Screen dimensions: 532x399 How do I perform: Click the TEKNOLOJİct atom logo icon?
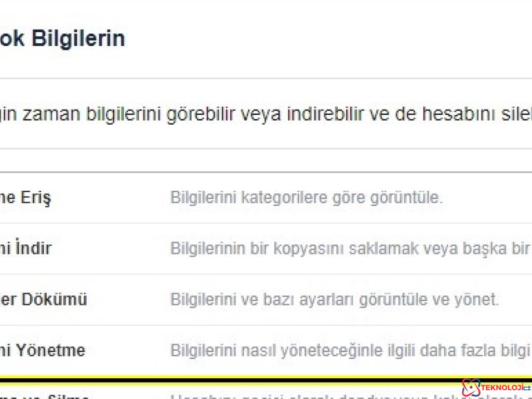[471, 388]
